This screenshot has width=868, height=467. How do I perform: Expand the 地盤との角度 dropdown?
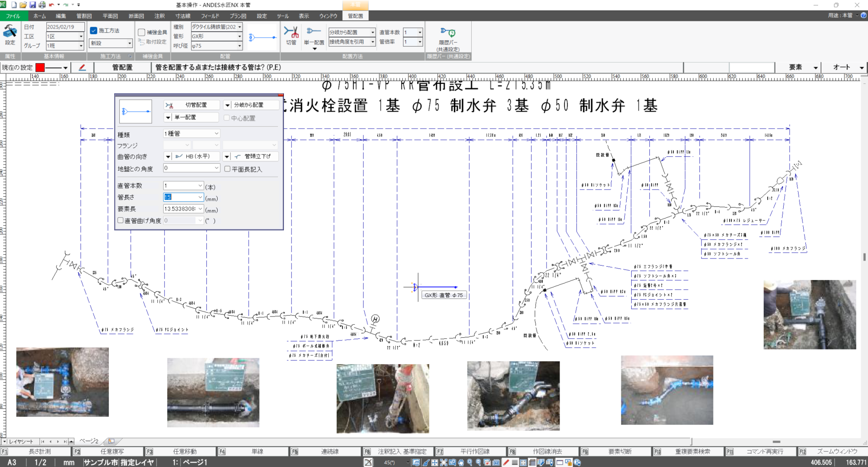(216, 168)
